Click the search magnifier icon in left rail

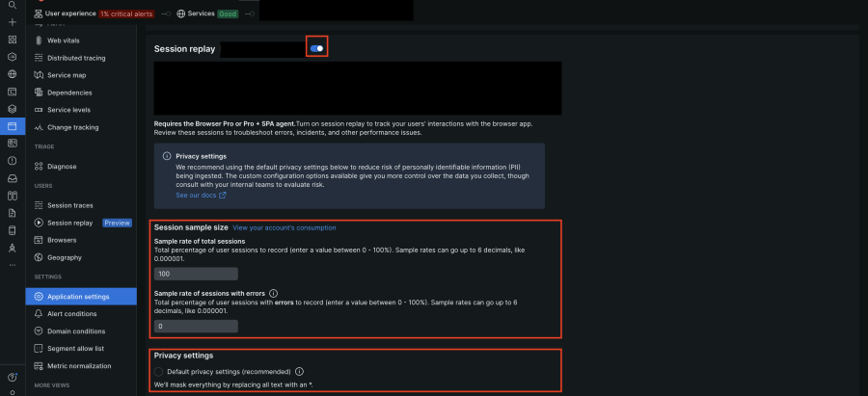(x=13, y=6)
